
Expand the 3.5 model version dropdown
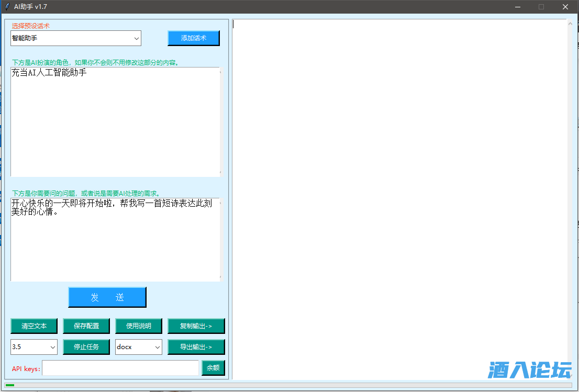34,347
